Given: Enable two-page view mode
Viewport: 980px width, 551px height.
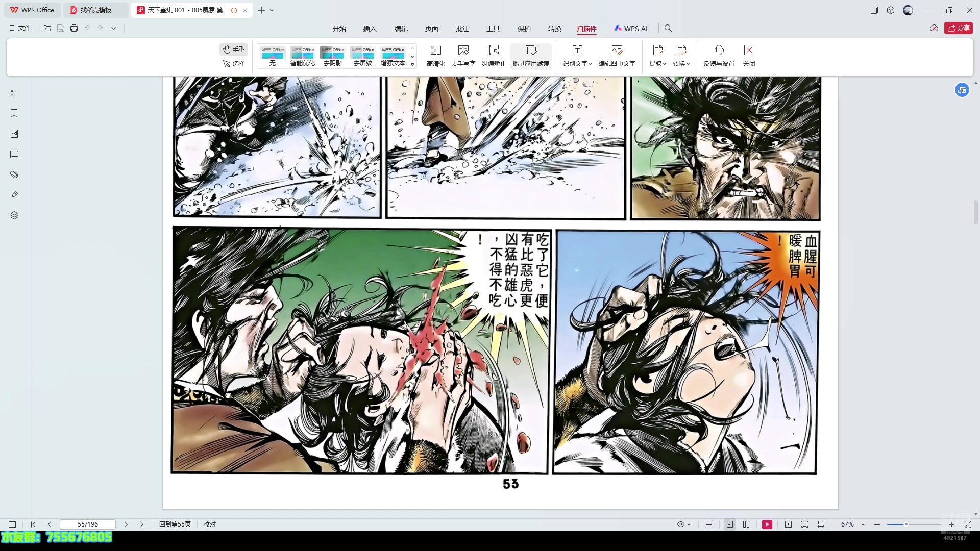Looking at the screenshot, I should point(746,524).
